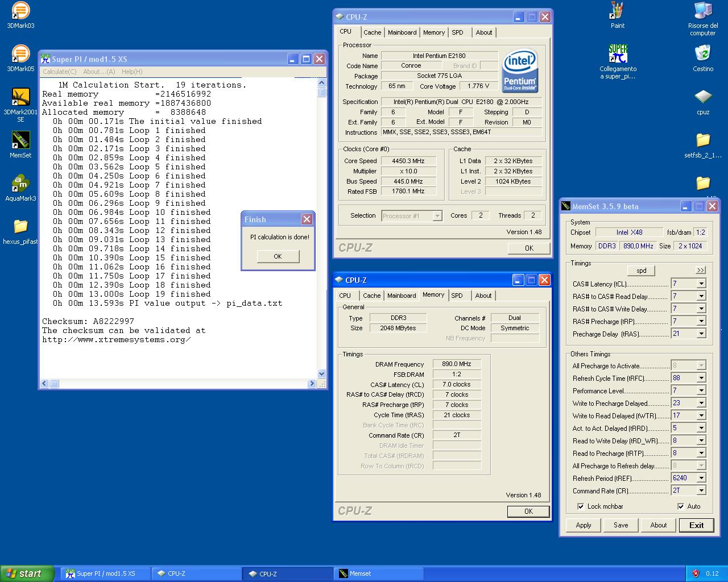This screenshot has height=582, width=728.
Task: Switch to Memory tab in upper CPU-Z
Action: [x=434, y=32]
